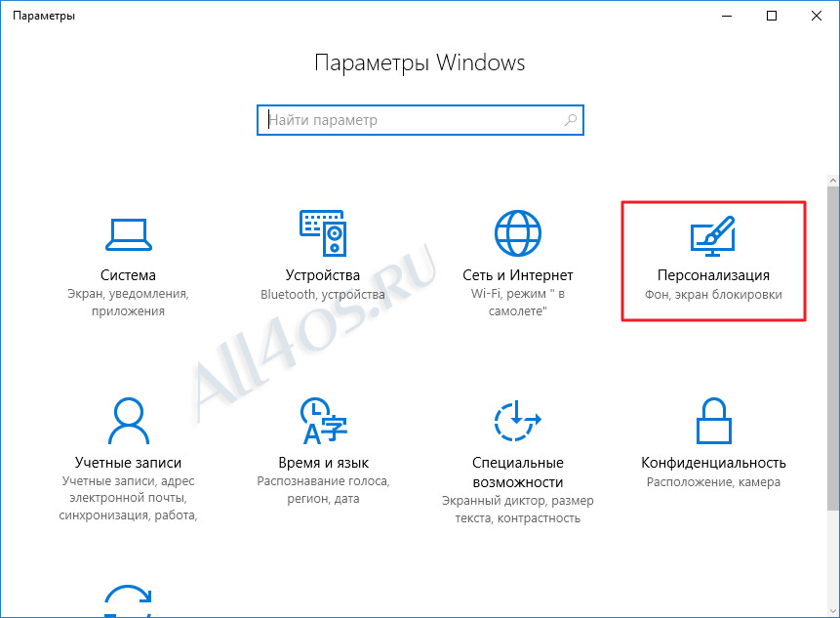Click the Персонализация title text
The height and width of the screenshot is (618, 840).
(x=713, y=275)
